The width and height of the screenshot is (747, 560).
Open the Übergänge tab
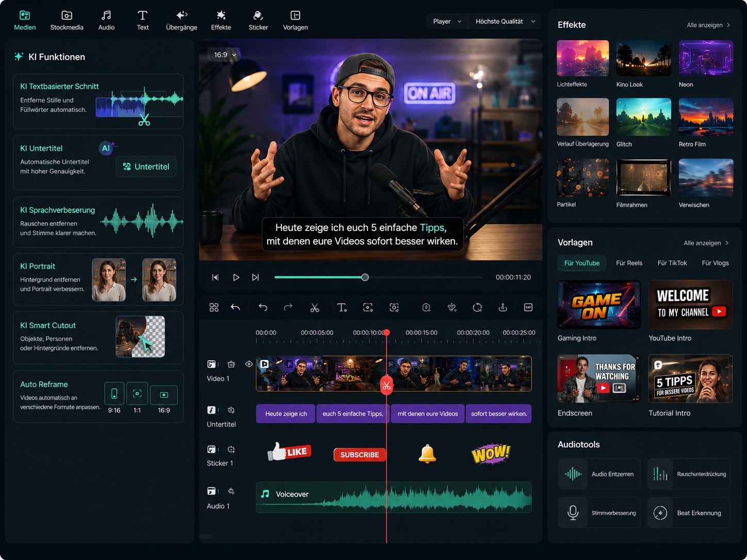pyautogui.click(x=182, y=21)
